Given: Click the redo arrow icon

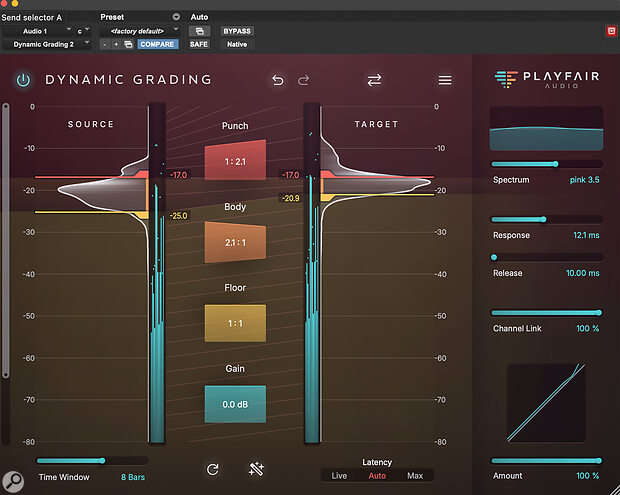Looking at the screenshot, I should 304,80.
